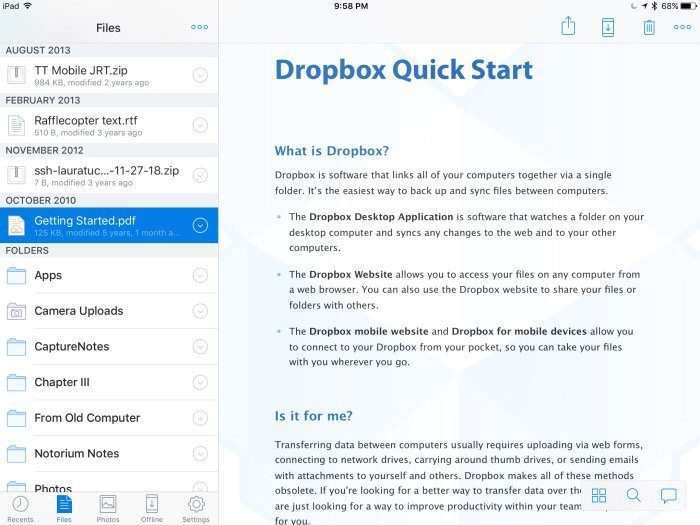700x525 pixels.
Task: Tap the Notorium Notes folder icon
Action: 17,454
